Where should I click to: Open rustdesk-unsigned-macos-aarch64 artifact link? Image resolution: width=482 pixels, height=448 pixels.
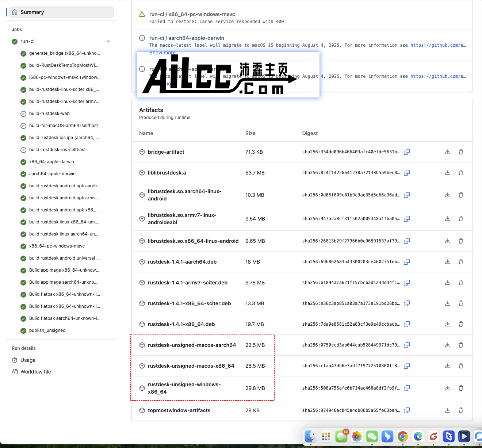pos(192,345)
